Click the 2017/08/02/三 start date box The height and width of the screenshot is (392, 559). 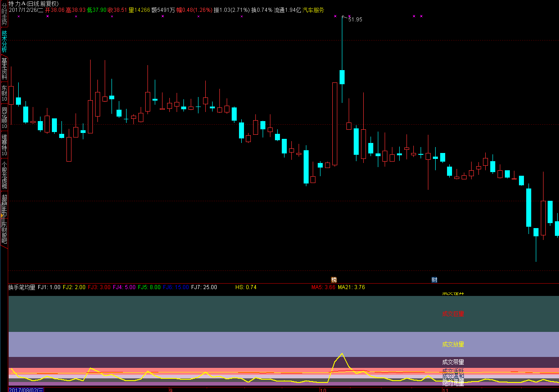point(26,390)
